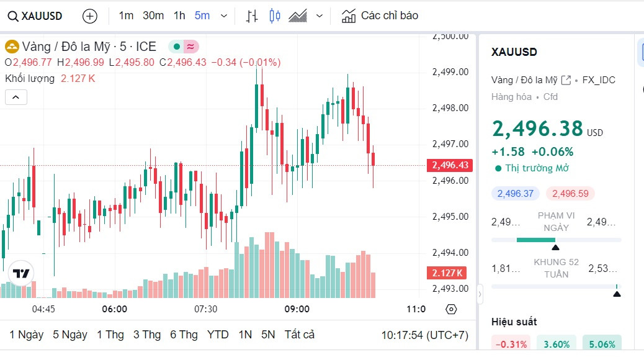Choose the area chart style icon
Screen dimensions: 644x357
[x=298, y=16]
